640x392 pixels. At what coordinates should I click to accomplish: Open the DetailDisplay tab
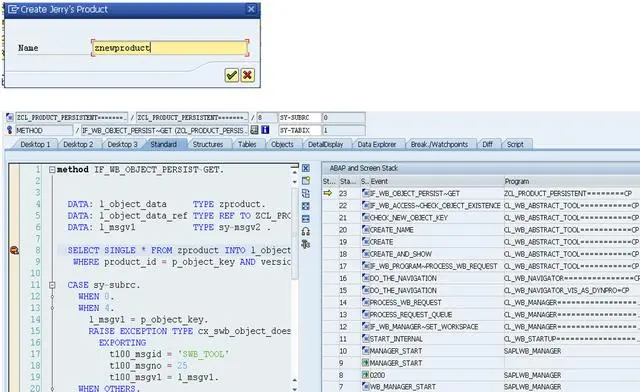click(x=326, y=144)
